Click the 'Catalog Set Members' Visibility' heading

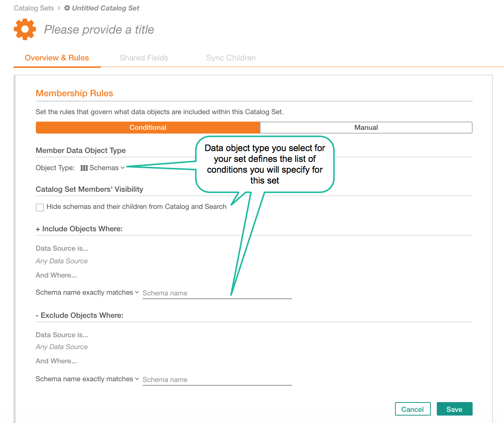(89, 189)
